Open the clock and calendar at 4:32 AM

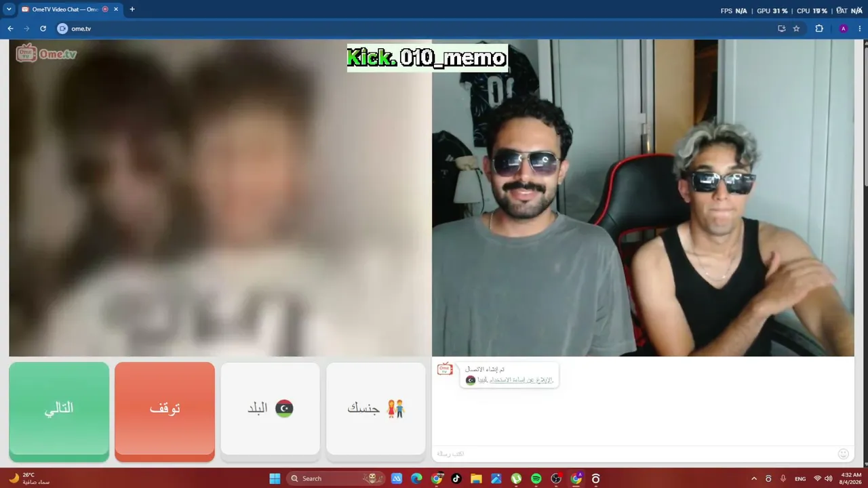[851, 479]
